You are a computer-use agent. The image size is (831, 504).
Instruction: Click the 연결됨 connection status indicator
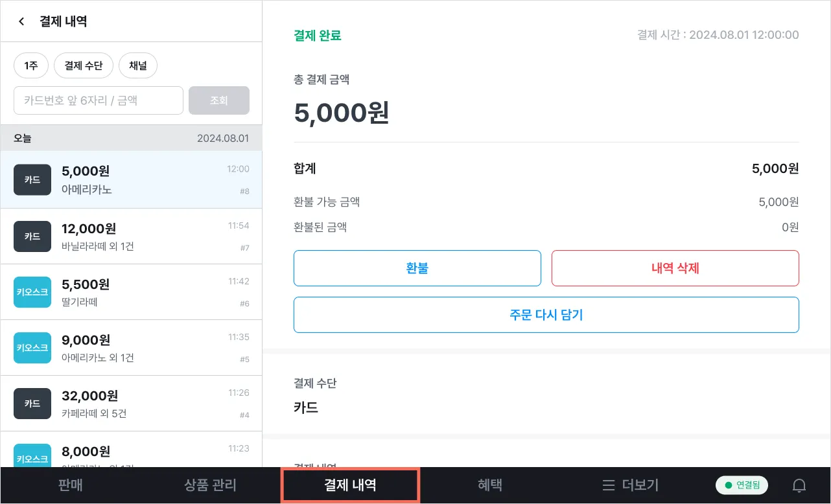point(742,485)
